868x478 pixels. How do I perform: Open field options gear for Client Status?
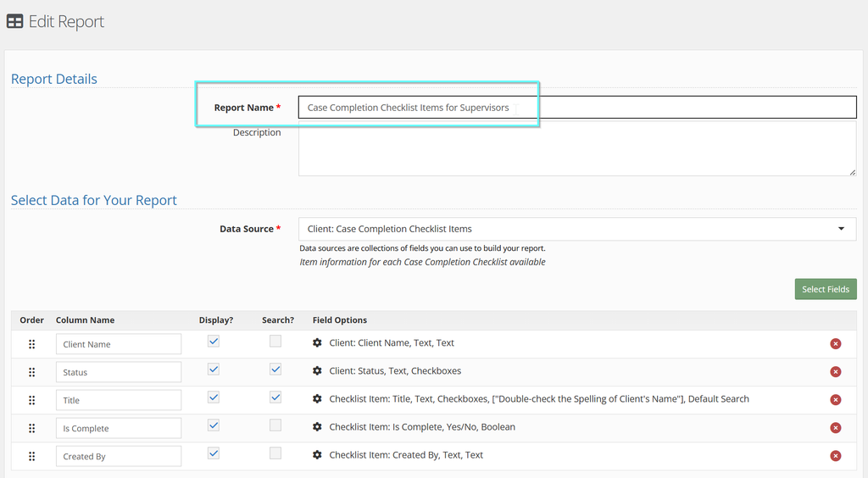(317, 370)
